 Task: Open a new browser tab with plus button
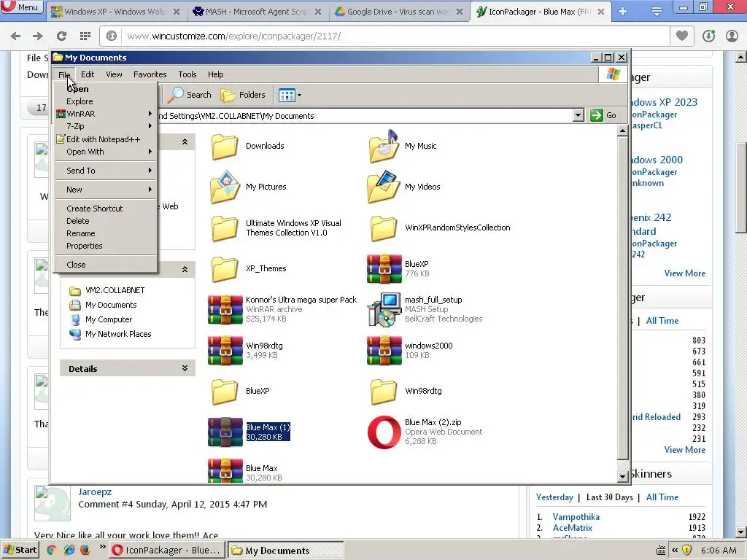623,12
